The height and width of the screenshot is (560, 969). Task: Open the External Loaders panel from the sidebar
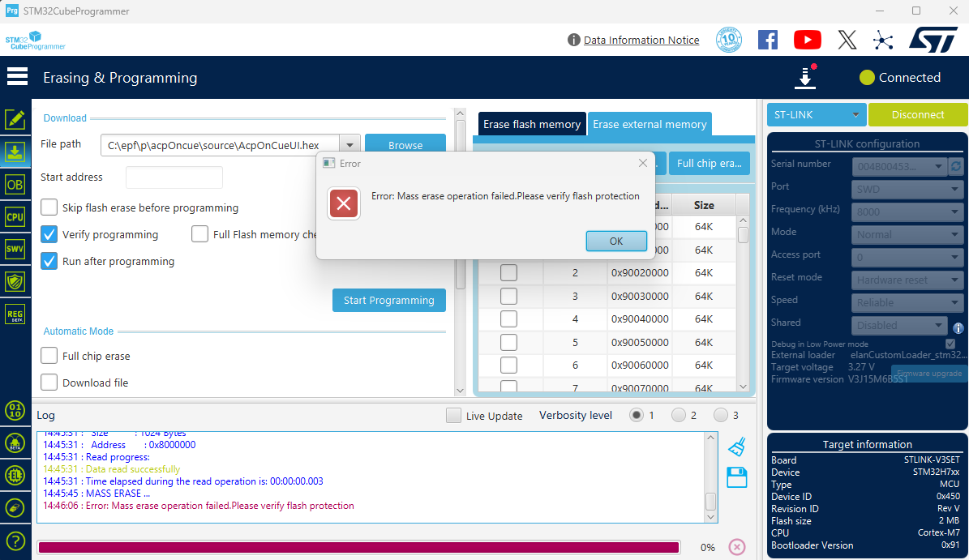tap(15, 476)
